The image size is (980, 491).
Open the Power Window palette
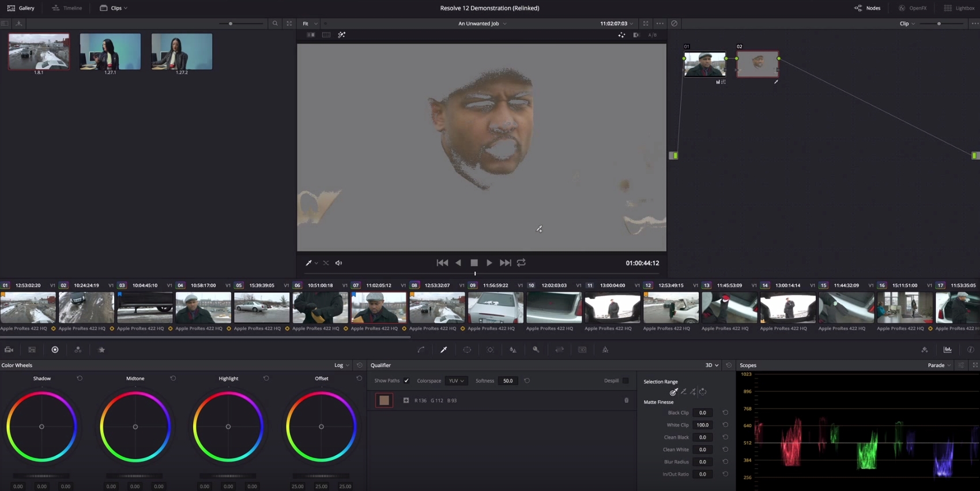click(x=467, y=350)
